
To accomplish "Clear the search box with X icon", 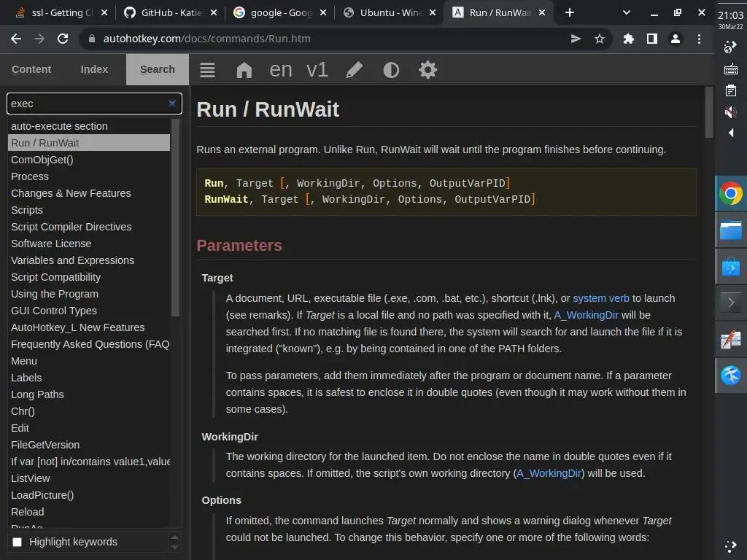I will 172,104.
